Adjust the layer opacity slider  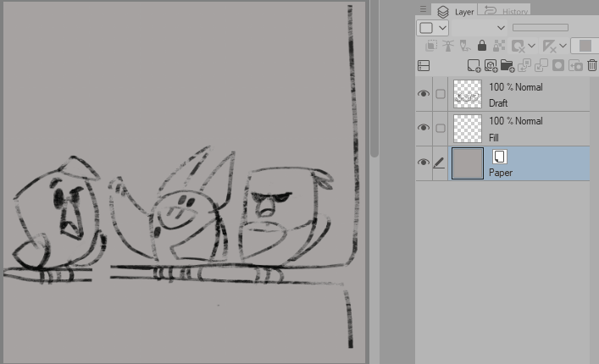(x=541, y=27)
